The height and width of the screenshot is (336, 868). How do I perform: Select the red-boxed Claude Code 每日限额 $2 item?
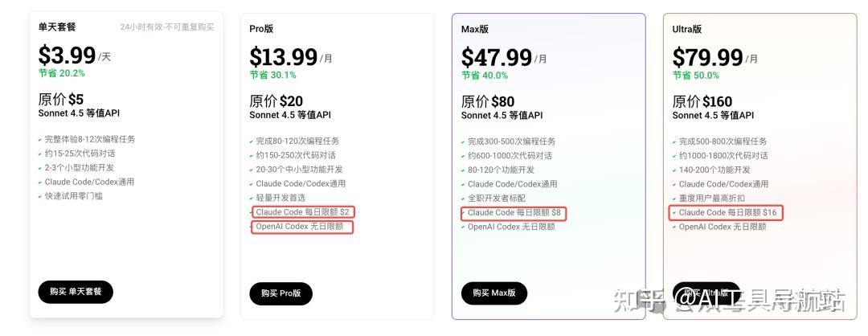pos(303,212)
